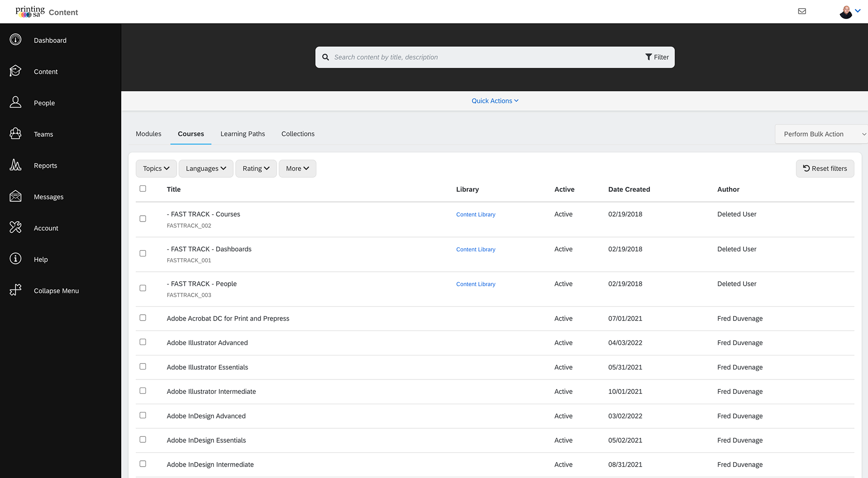
Task: Expand the Topics filter dropdown
Action: [x=156, y=169]
